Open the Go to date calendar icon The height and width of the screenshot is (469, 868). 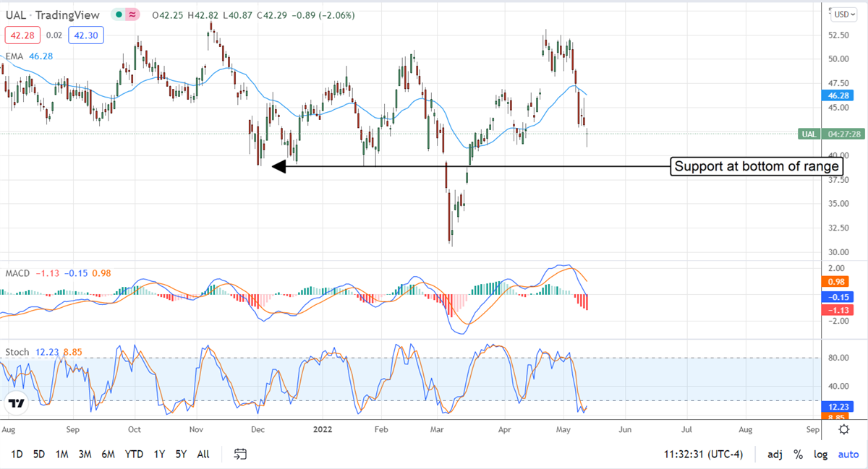pyautogui.click(x=241, y=454)
